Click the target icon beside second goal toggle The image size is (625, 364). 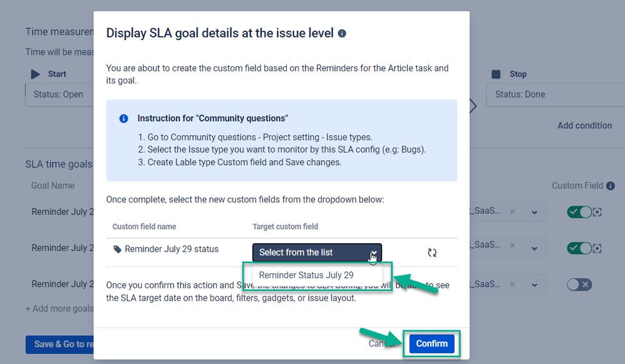tap(597, 248)
